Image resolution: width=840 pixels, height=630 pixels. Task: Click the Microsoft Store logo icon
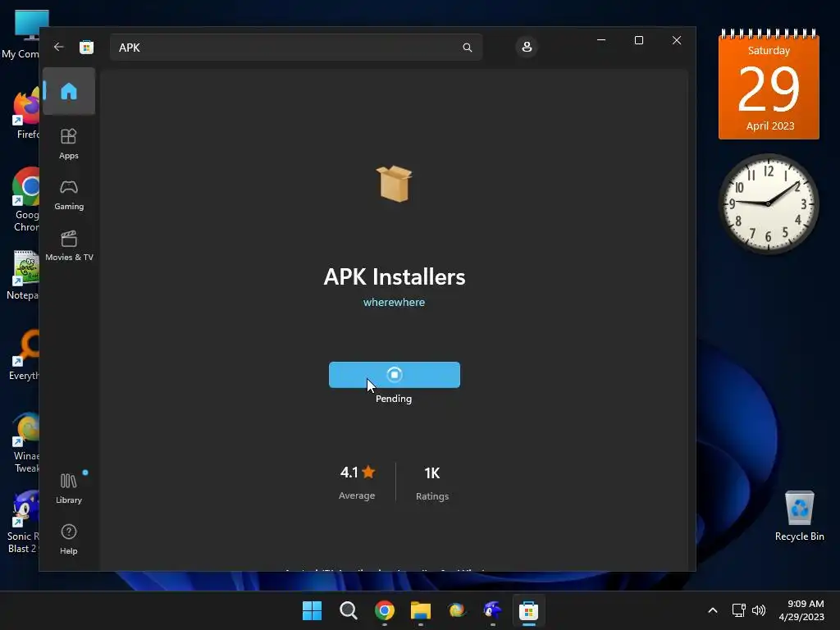point(86,47)
